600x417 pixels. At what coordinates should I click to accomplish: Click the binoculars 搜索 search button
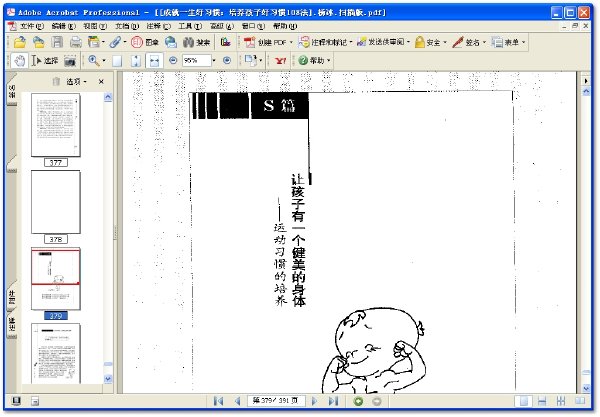196,42
